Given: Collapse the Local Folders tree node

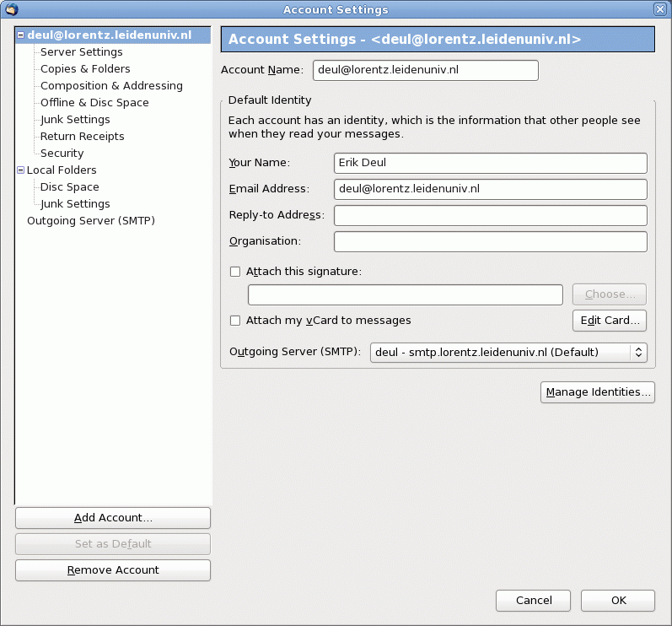Looking at the screenshot, I should click(x=20, y=170).
